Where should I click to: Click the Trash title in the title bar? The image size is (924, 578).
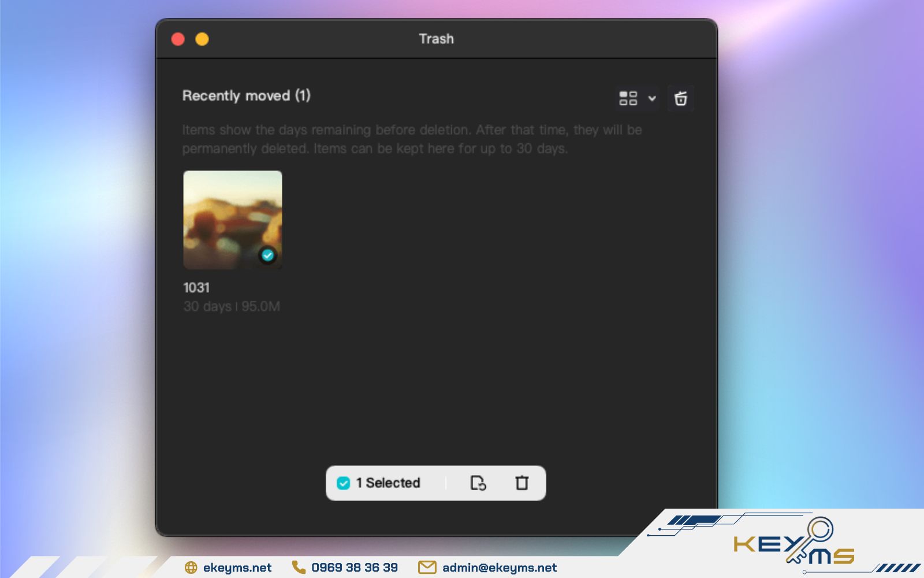point(436,39)
